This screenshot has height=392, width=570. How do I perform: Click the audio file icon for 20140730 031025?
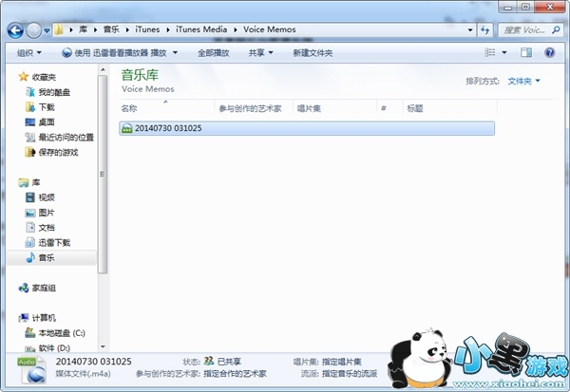(x=127, y=128)
